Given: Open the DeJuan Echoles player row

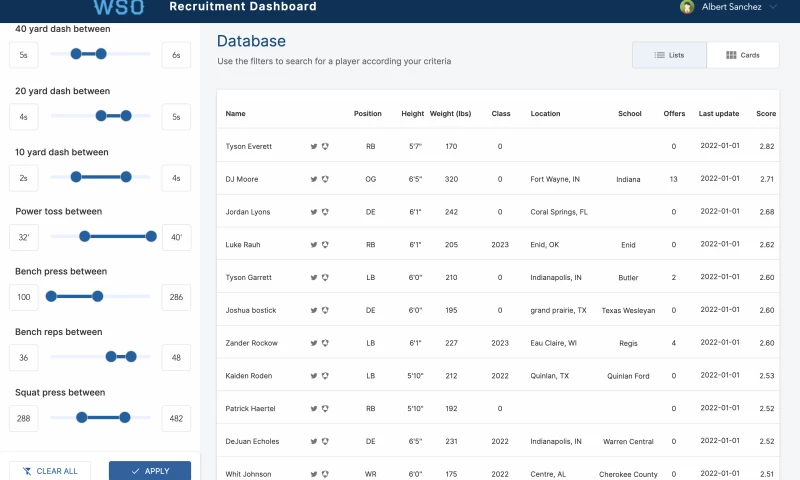Looking at the screenshot, I should click(252, 441).
